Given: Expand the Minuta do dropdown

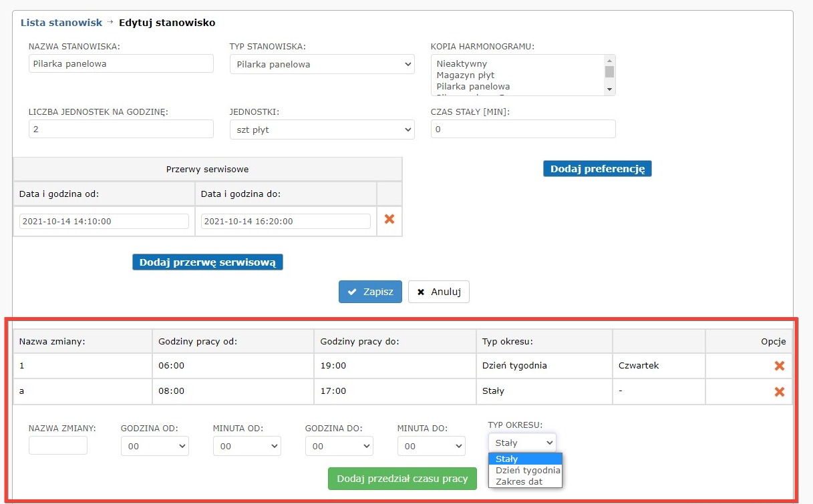Looking at the screenshot, I should point(431,446).
